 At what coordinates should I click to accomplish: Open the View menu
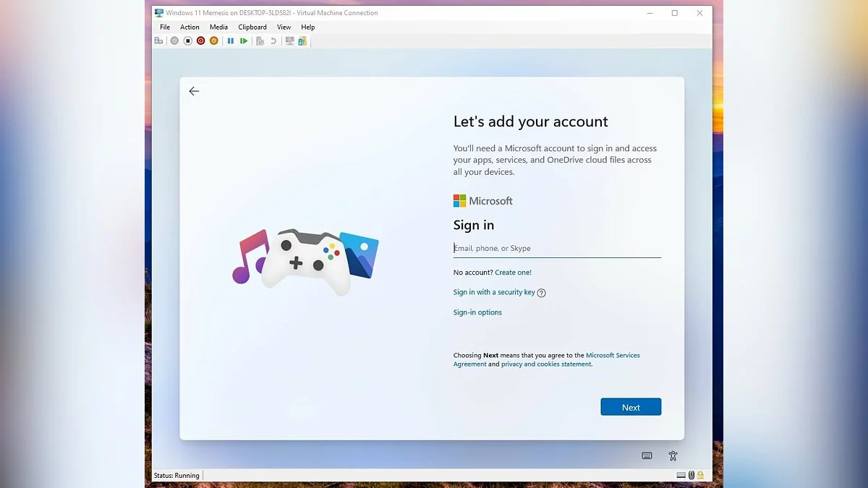click(x=284, y=27)
